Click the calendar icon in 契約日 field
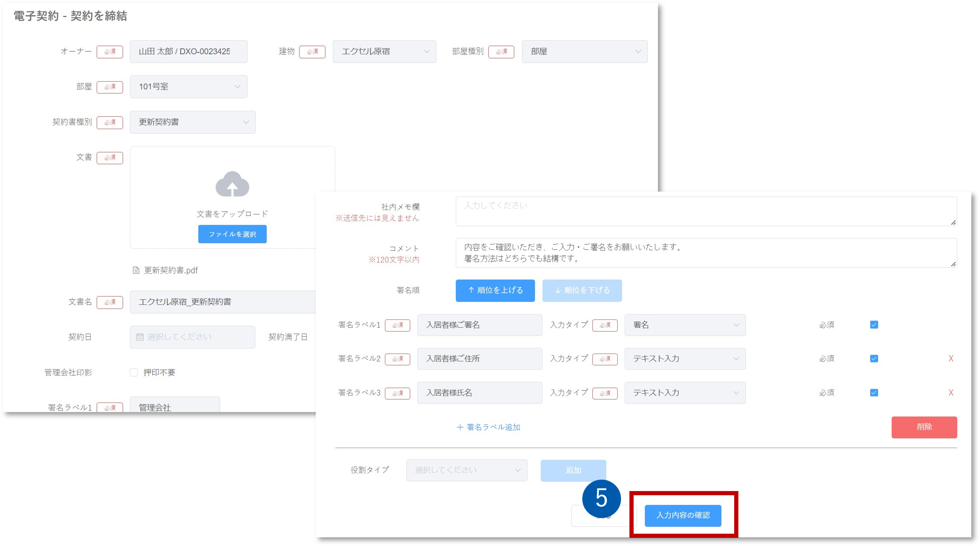Screen dimensions: 980x546 tap(140, 337)
